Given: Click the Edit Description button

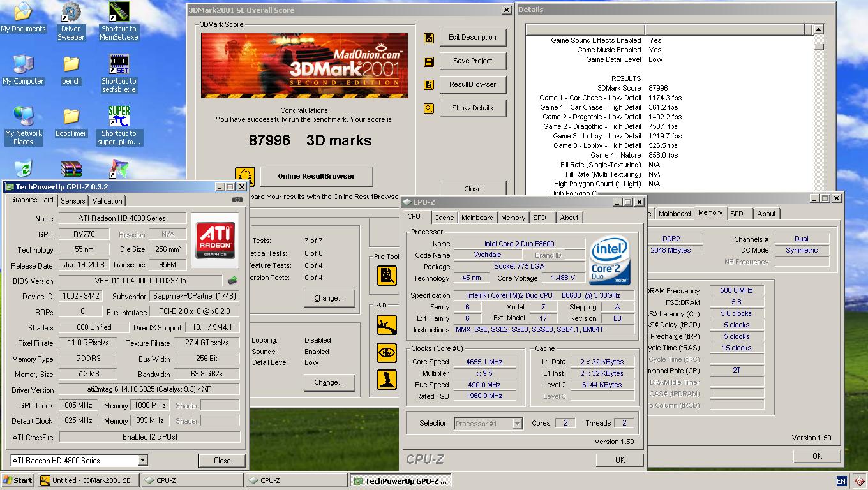Looking at the screenshot, I should point(472,38).
